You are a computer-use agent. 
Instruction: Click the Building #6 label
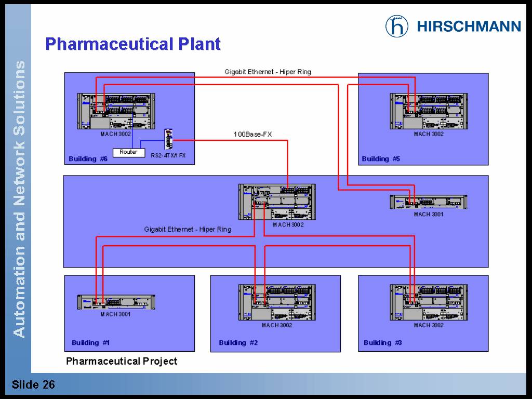88,158
